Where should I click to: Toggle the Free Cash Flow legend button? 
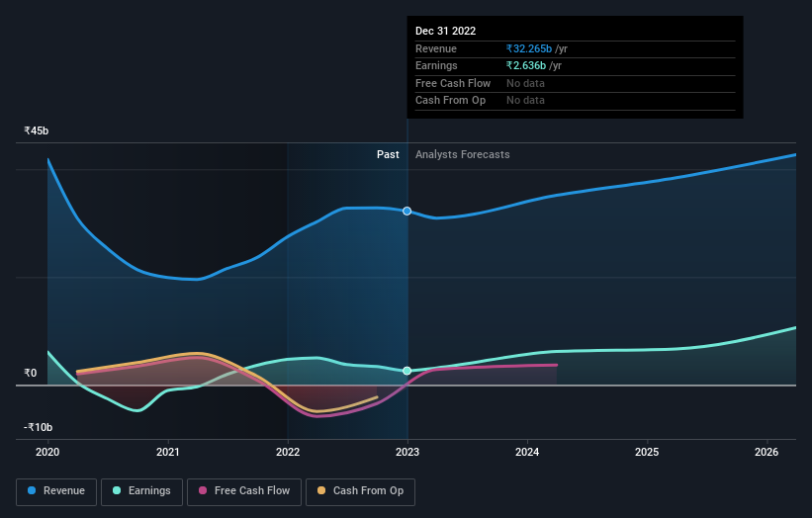[244, 491]
